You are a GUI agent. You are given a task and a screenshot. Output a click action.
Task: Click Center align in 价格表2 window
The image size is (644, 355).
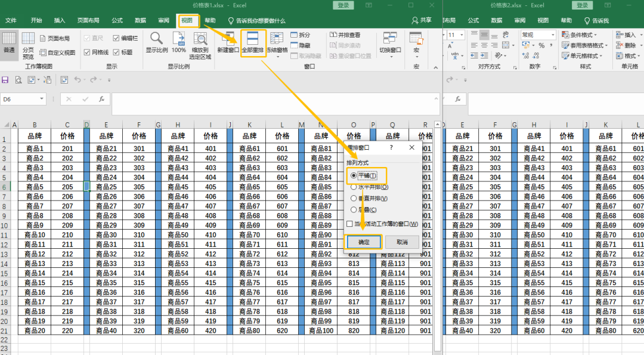click(x=485, y=45)
